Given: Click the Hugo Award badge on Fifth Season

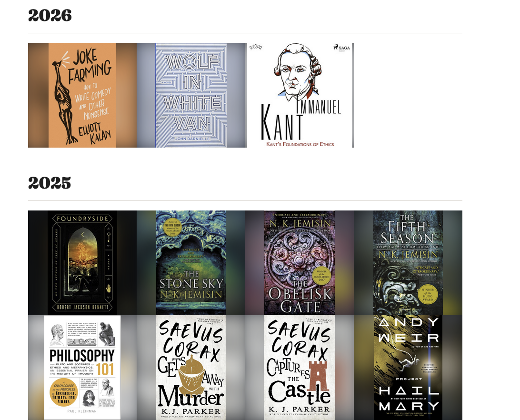Looking at the screenshot, I should (x=428, y=294).
